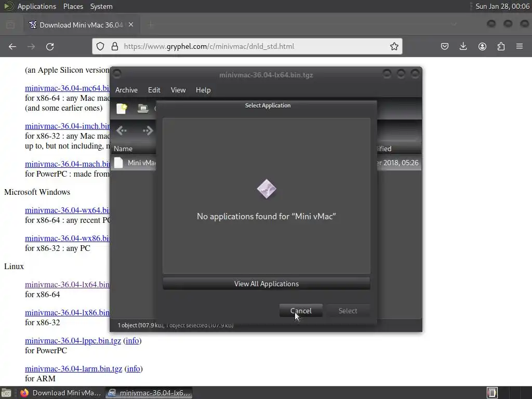The height and width of the screenshot is (399, 532).
Task: Click the clock showing Sun Jan 28
Action: click(502, 6)
